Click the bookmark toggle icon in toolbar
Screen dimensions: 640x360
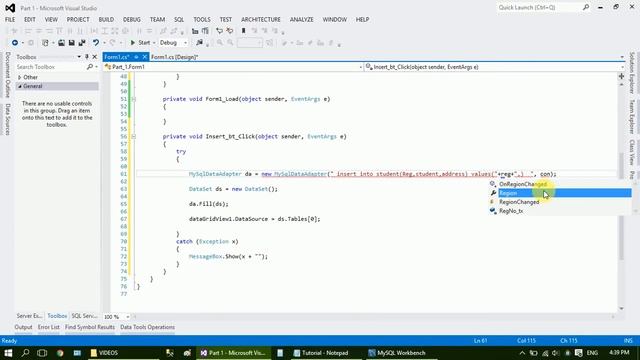pos(244,31)
